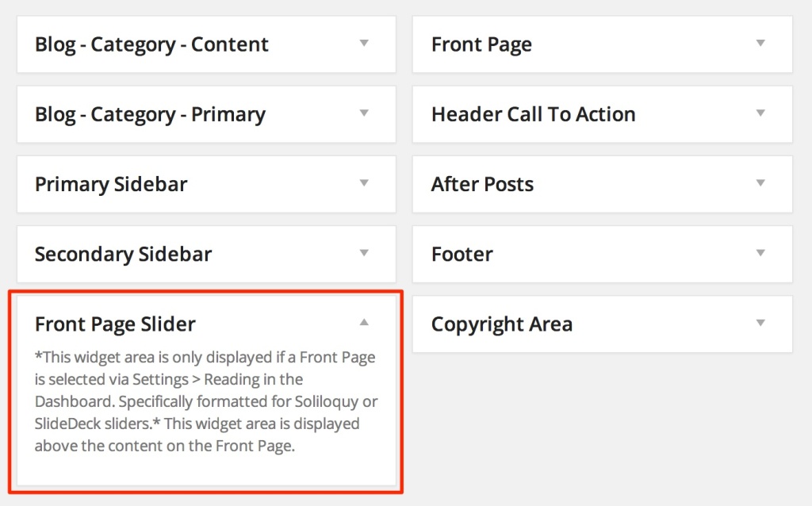Click the arrow icon on After Posts
812x506 pixels.
click(x=760, y=184)
